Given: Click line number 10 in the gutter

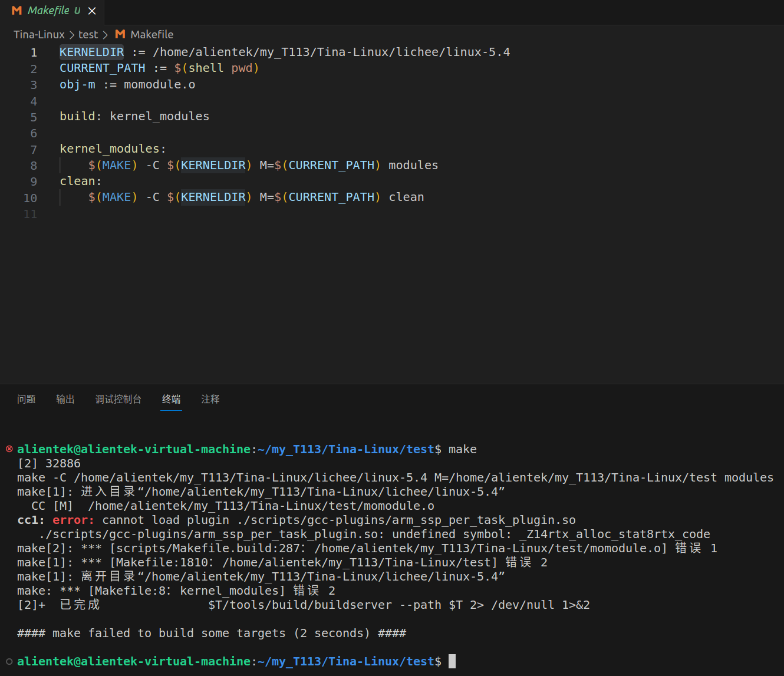Looking at the screenshot, I should tap(30, 198).
